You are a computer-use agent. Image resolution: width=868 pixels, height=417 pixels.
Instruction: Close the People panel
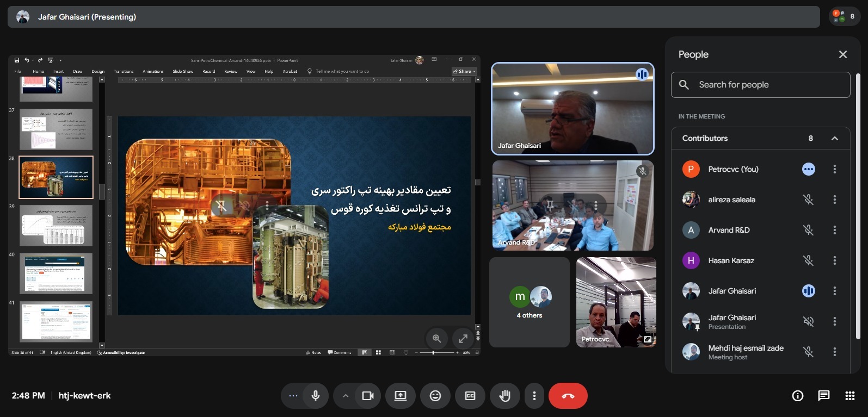pyautogui.click(x=842, y=54)
